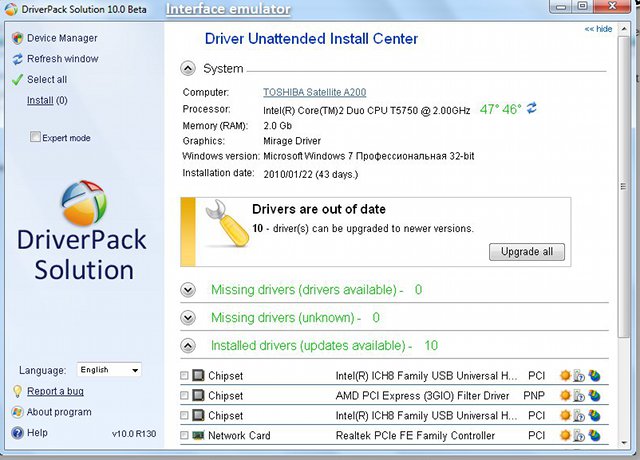Click the yellow wrench image
The width and height of the screenshot is (640, 460).
pyautogui.click(x=227, y=223)
